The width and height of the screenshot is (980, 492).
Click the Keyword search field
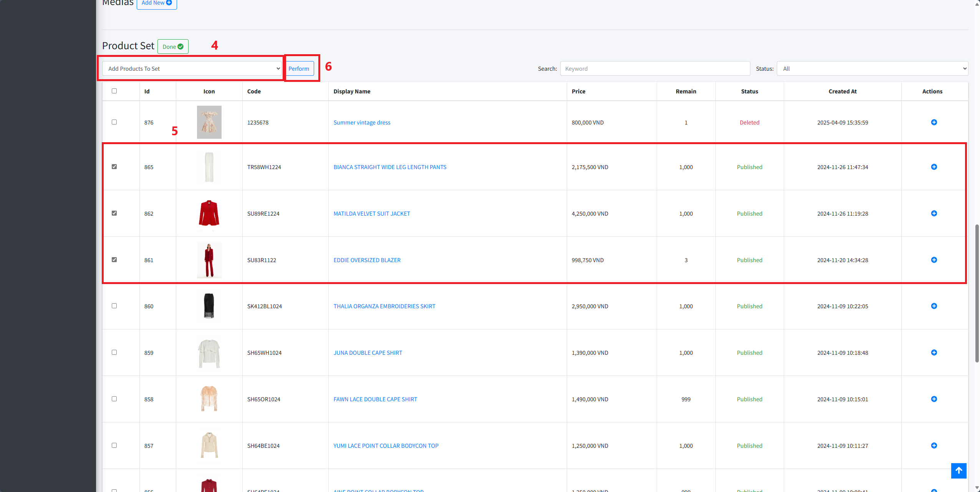655,69
